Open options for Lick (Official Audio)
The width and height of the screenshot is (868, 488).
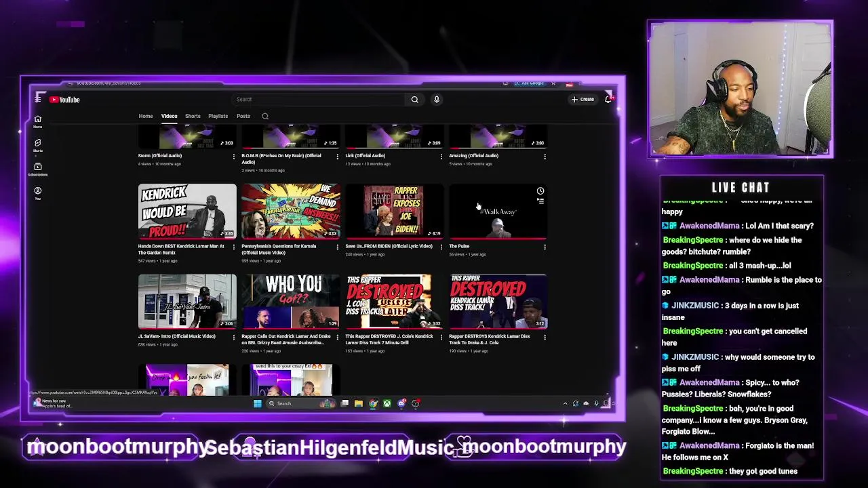click(x=441, y=157)
